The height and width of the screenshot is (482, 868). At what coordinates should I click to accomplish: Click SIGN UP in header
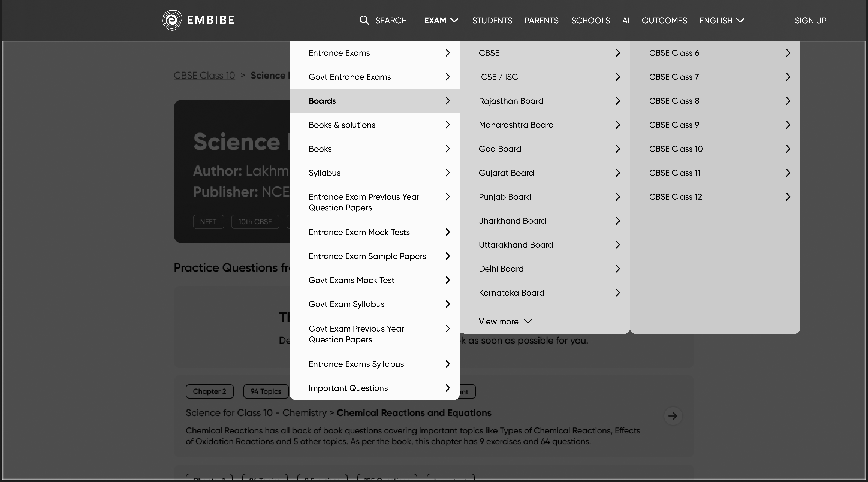(810, 20)
